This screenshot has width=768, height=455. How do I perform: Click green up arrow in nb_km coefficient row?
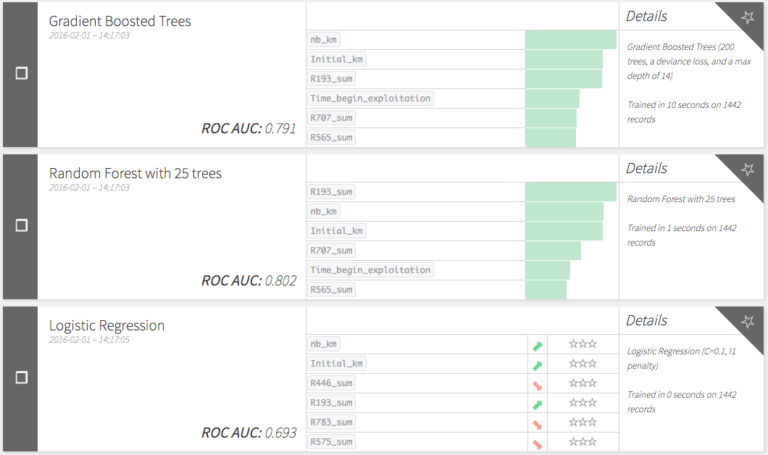click(x=537, y=346)
